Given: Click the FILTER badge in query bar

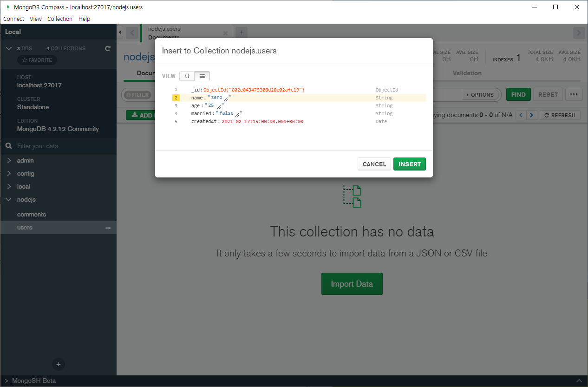Looking at the screenshot, I should point(137,95).
